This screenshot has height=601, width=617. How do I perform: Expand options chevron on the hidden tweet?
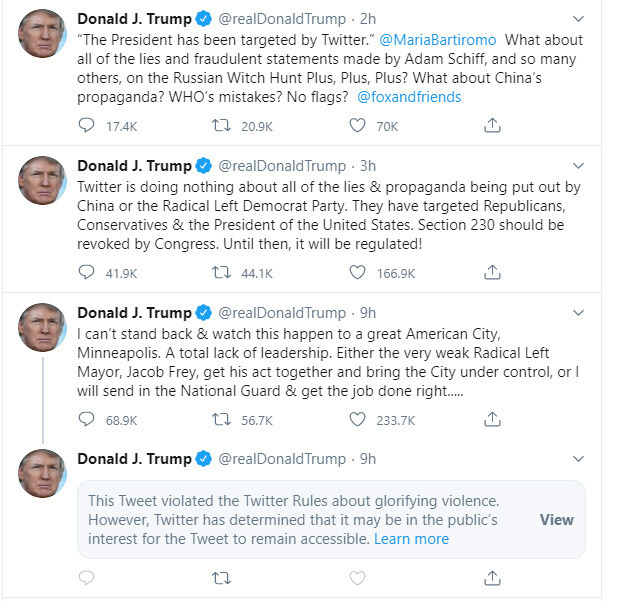click(x=578, y=458)
